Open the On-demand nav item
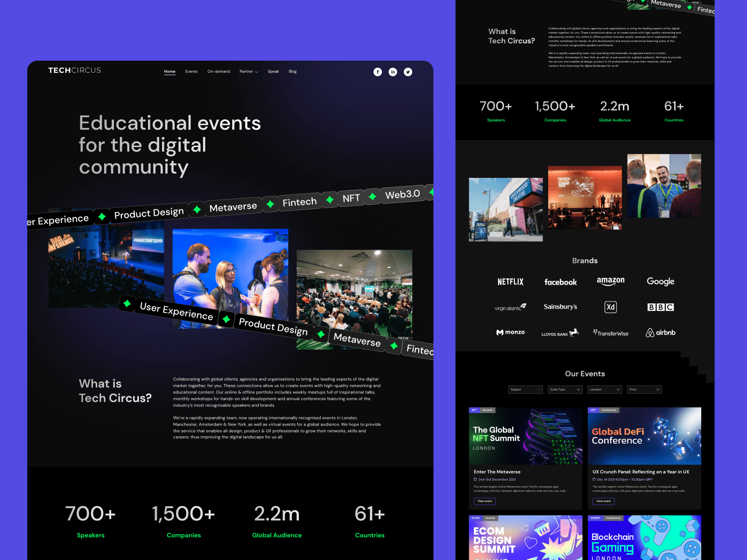747x560 pixels. 218,72
